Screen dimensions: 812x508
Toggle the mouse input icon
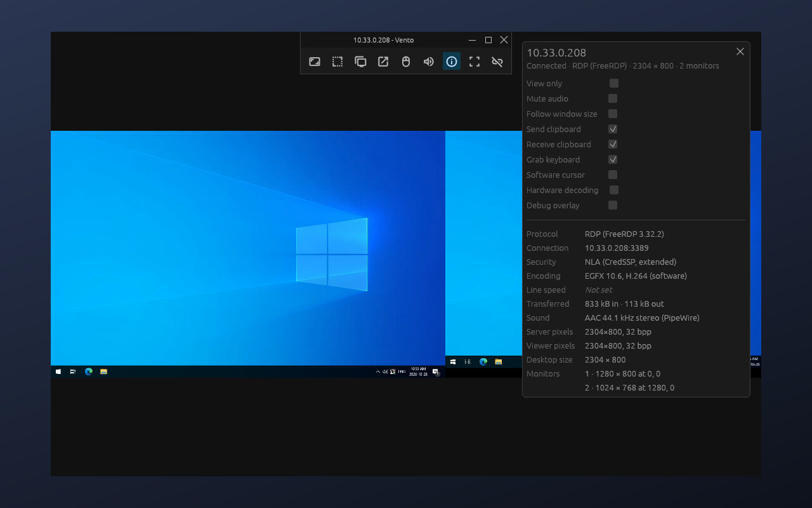406,62
